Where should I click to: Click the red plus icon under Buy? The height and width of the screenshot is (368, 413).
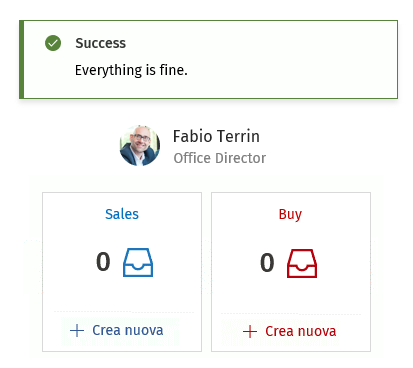[x=250, y=331]
